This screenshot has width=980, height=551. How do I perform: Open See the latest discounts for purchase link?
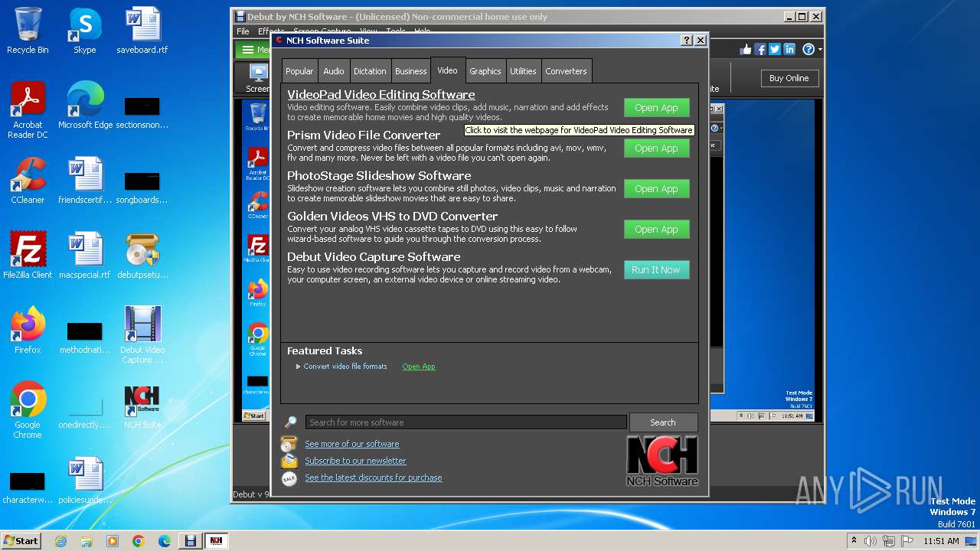373,478
